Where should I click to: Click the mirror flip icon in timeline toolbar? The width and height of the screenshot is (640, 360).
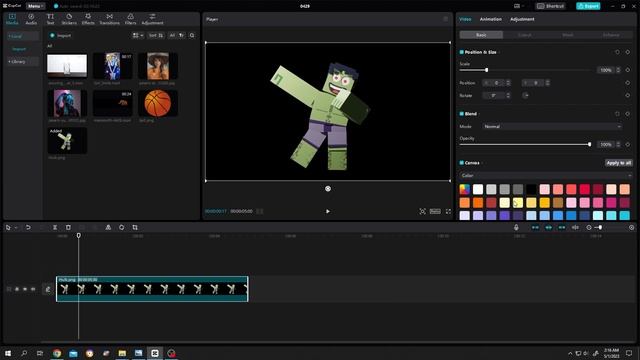[108, 227]
